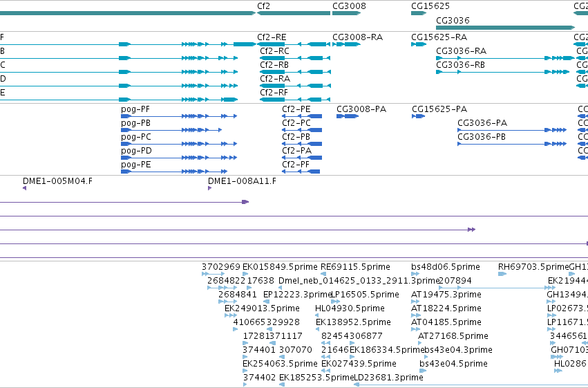Click the CG3008 gene bar

346,13
